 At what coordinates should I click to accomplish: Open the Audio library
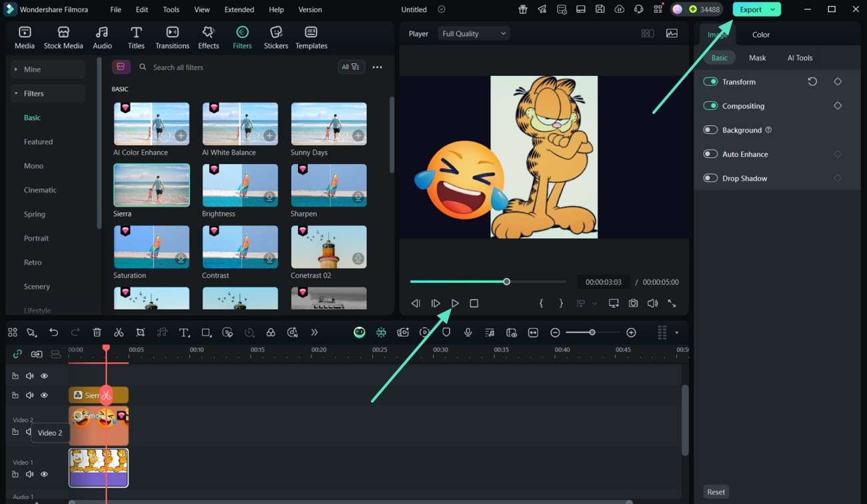102,38
